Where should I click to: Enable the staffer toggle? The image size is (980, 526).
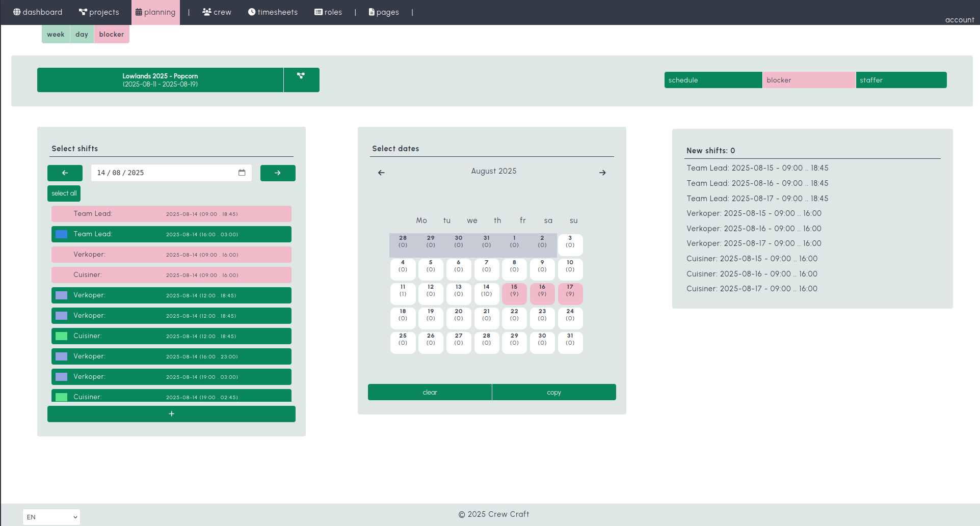pyautogui.click(x=900, y=80)
